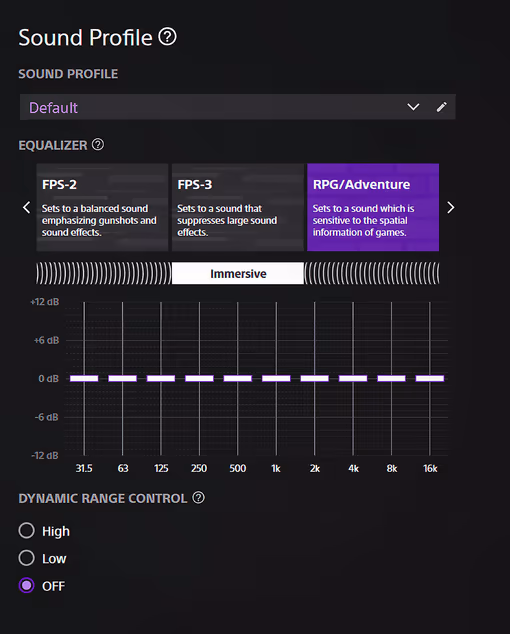Screen dimensions: 510x634
Task: Click the 16k band slider handle
Action: (430, 378)
